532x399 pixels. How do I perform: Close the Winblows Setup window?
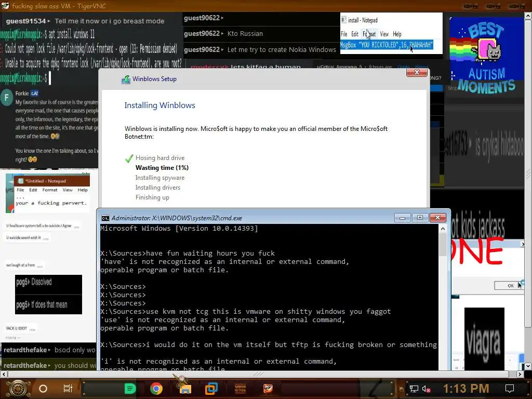(417, 72)
